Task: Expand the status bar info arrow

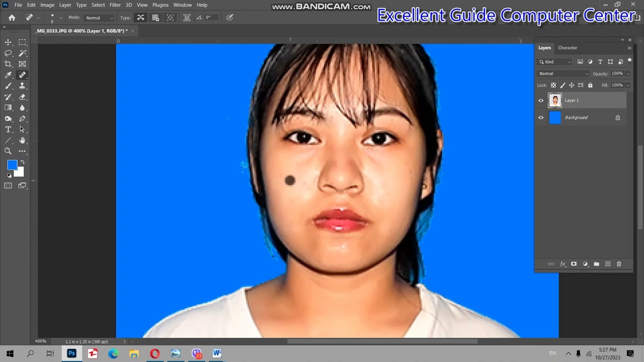Action: (125, 341)
